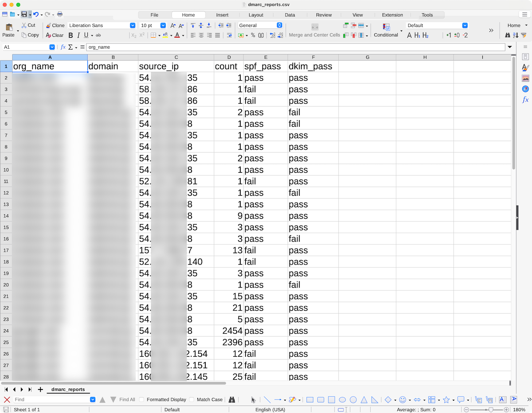The height and width of the screenshot is (413, 532).
Task: Click the Merge and Center Cells icon
Action: coord(315,27)
